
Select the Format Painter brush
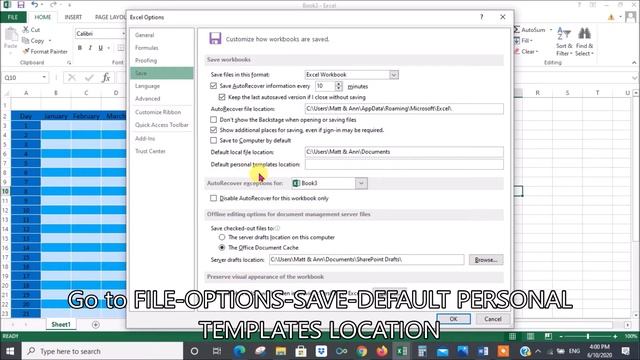tap(26, 51)
